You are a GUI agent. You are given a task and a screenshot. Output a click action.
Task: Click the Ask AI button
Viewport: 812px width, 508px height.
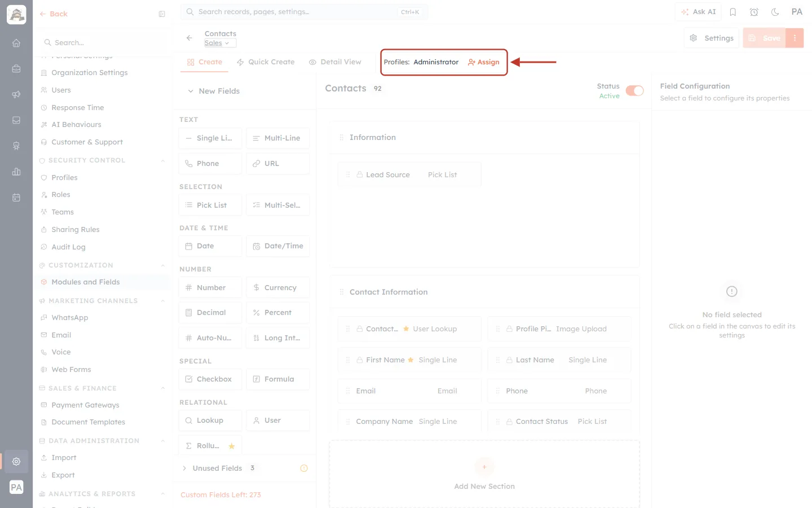coord(698,12)
